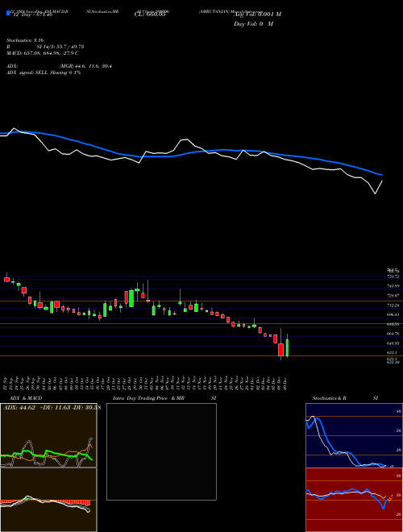Click the '(MGR) 44.6, 11.6, 30.4' ADX values
The width and height of the screenshot is (403, 532).
point(85,66)
